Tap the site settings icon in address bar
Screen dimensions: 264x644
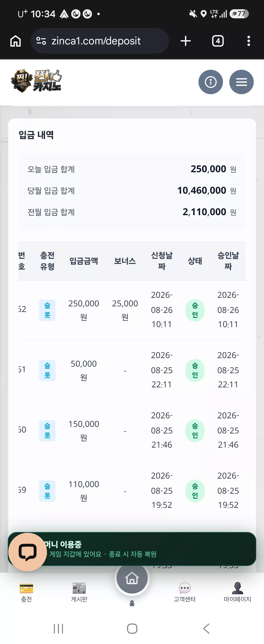click(x=41, y=41)
